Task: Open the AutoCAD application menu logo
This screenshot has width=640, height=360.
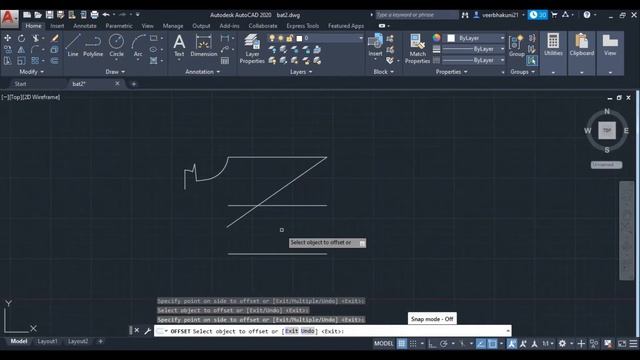Action: (9, 18)
